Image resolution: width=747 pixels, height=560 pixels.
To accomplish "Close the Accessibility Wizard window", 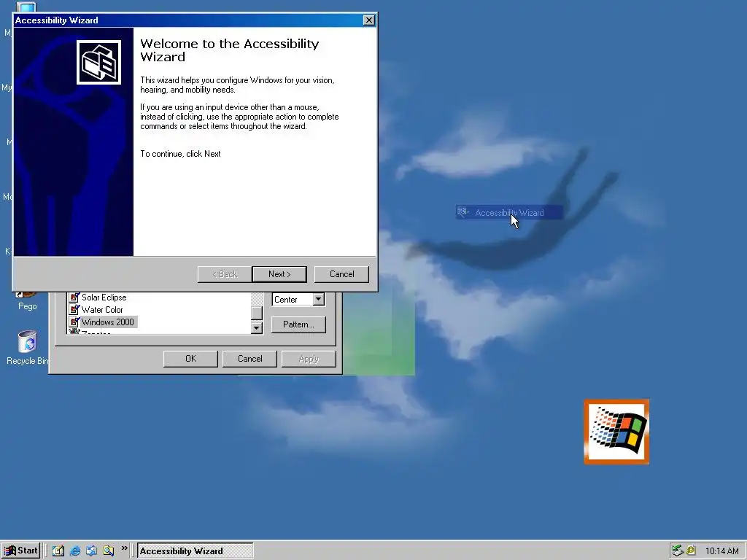I will pos(368,20).
